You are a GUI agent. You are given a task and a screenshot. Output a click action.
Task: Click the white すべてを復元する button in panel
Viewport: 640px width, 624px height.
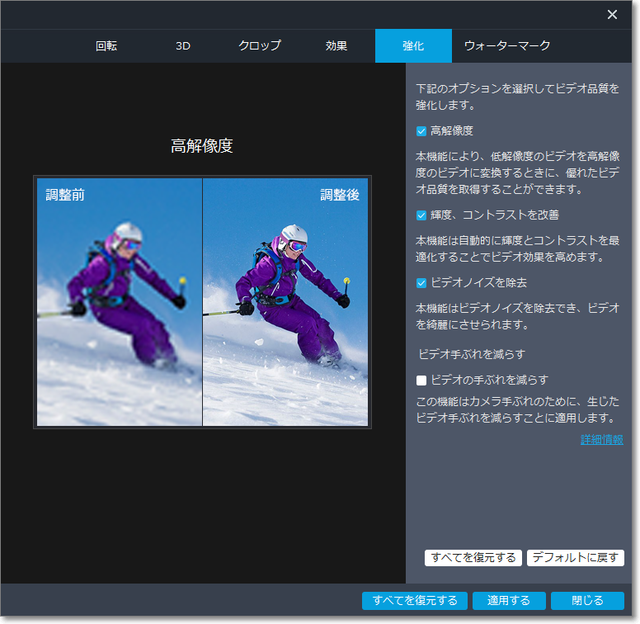pos(473,558)
